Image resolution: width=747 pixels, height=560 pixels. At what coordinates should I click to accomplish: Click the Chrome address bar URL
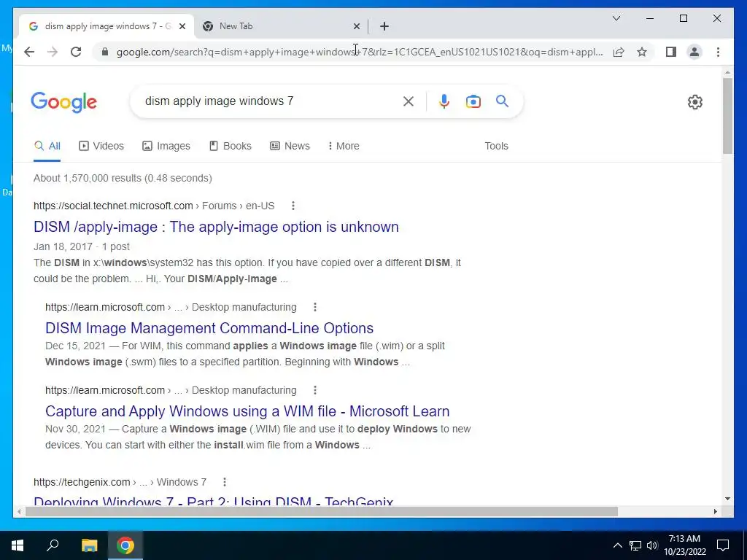click(x=360, y=52)
